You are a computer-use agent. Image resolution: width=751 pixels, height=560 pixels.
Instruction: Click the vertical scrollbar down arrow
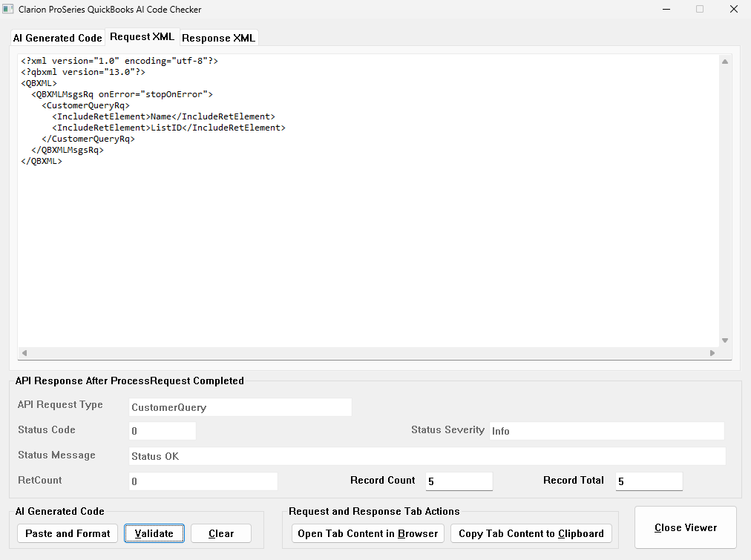click(x=725, y=340)
